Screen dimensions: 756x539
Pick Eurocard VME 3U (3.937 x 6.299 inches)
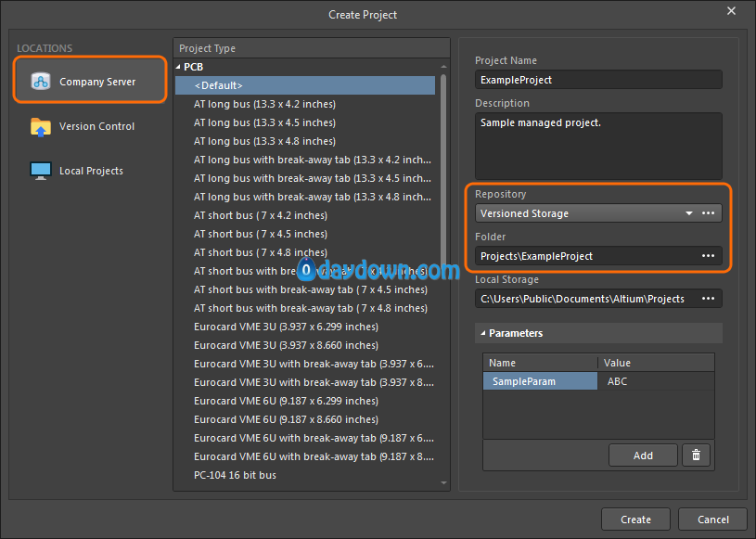[x=286, y=327]
